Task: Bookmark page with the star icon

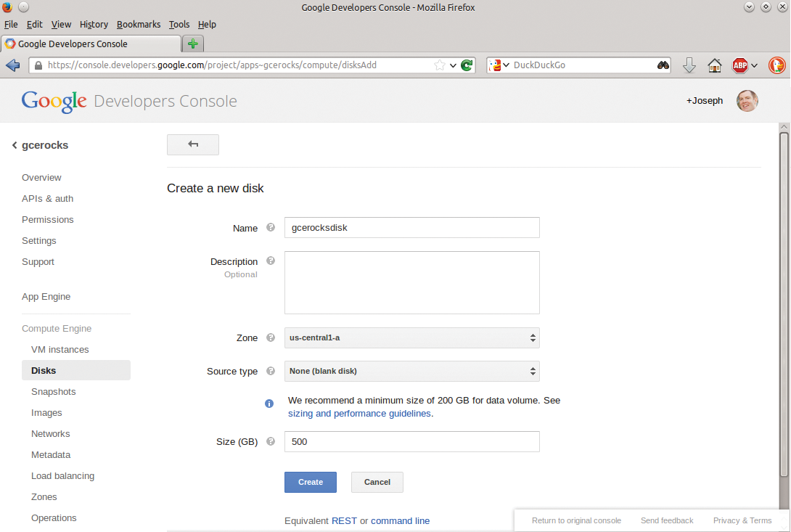Action: click(x=439, y=65)
